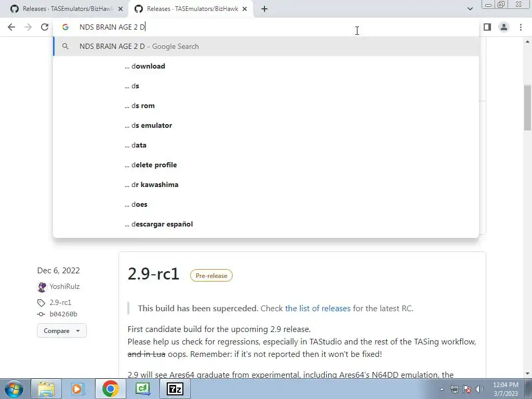Choose the 'delete profile' suggestion
The image size is (532, 399).
pos(267,165)
